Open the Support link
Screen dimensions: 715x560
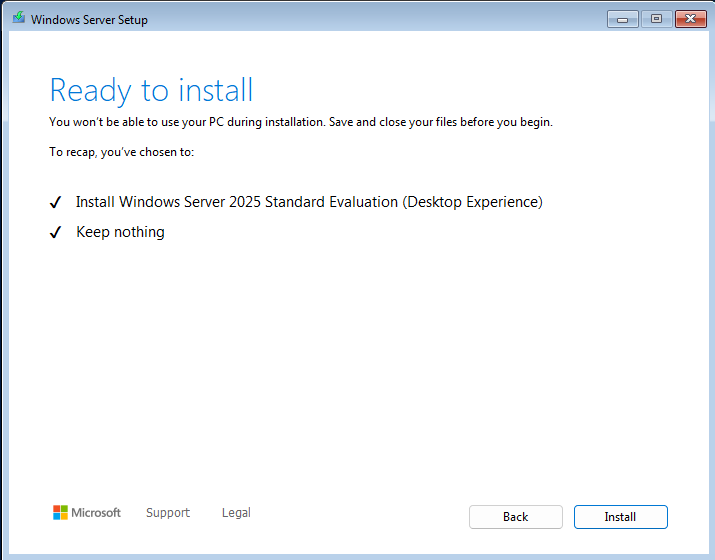167,513
